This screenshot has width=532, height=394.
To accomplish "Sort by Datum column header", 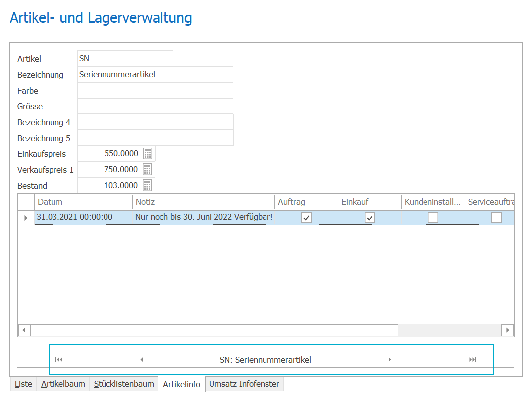I will (83, 202).
